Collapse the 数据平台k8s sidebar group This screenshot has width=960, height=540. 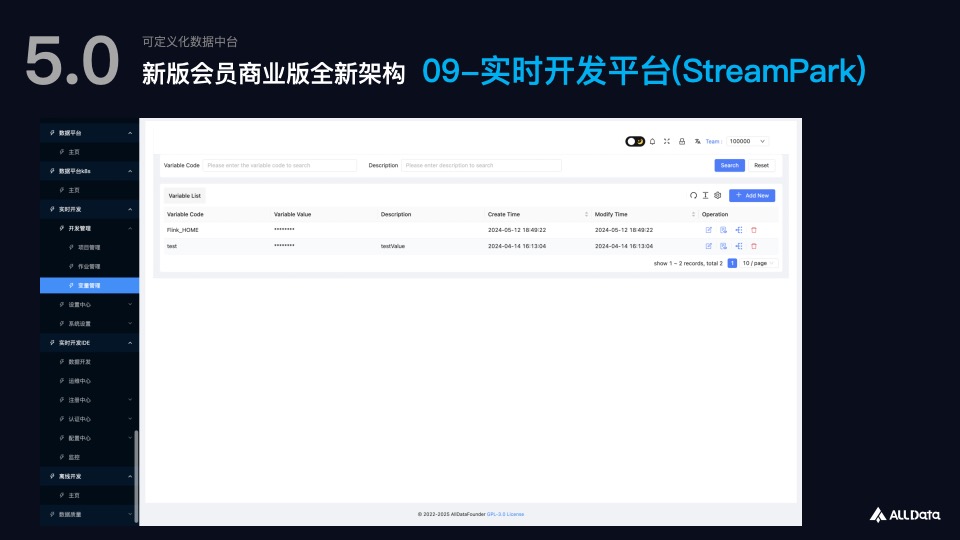pyautogui.click(x=89, y=171)
